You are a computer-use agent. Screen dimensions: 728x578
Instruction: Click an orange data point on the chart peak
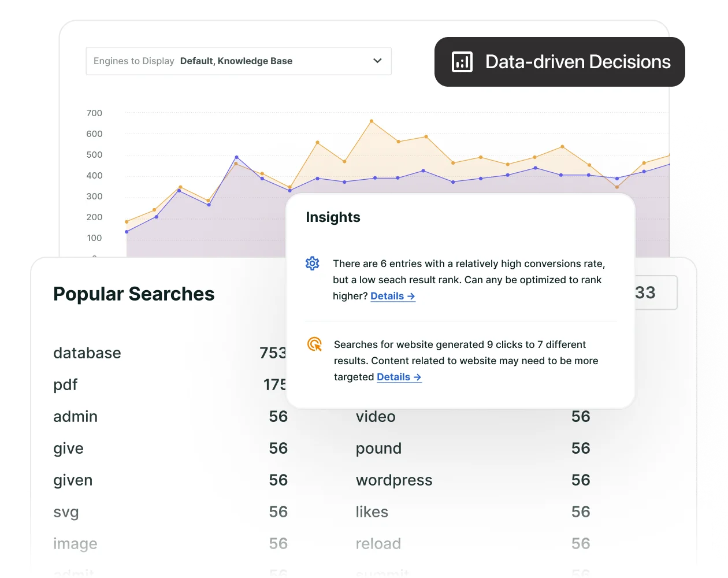(372, 121)
